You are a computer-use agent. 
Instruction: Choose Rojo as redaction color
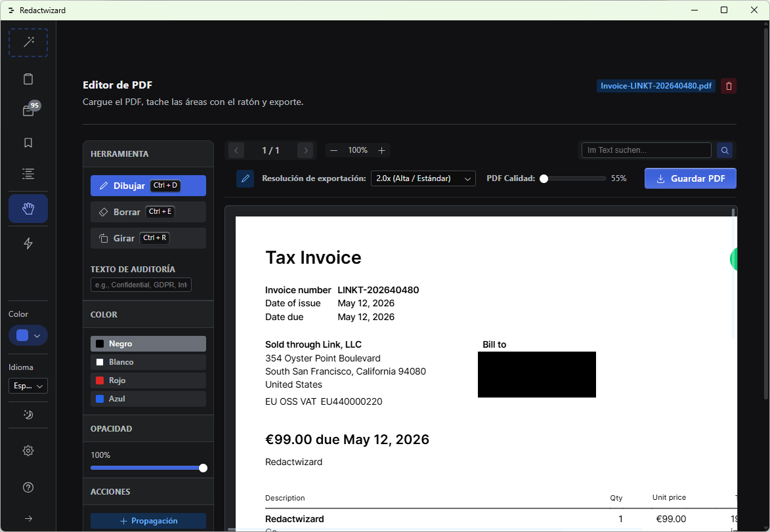(148, 380)
